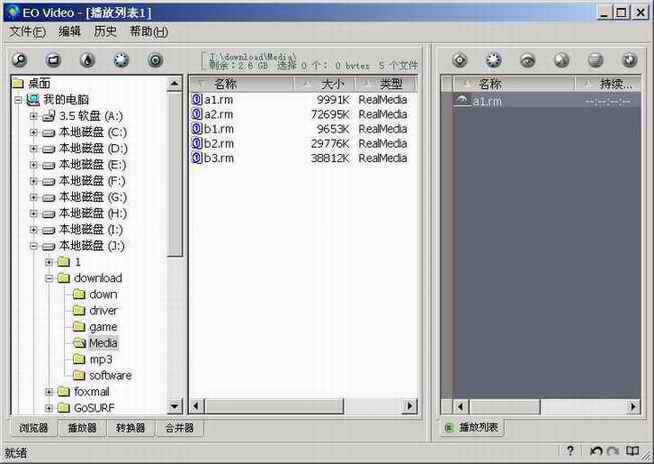Click the b3.rm file icon in file list
The height and width of the screenshot is (464, 654).
pyautogui.click(x=196, y=158)
